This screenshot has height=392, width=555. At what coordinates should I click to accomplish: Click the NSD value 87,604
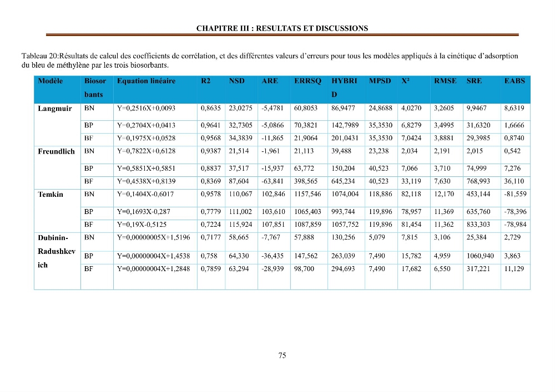point(239,181)
